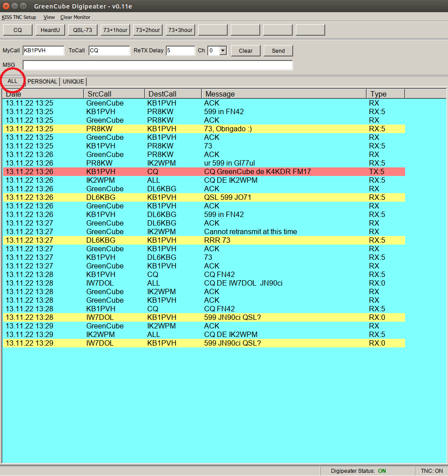The image size is (448, 476).
Task: Select the red TX row 'CQ GreenCube de K4KDR FM17'
Action: (204, 171)
